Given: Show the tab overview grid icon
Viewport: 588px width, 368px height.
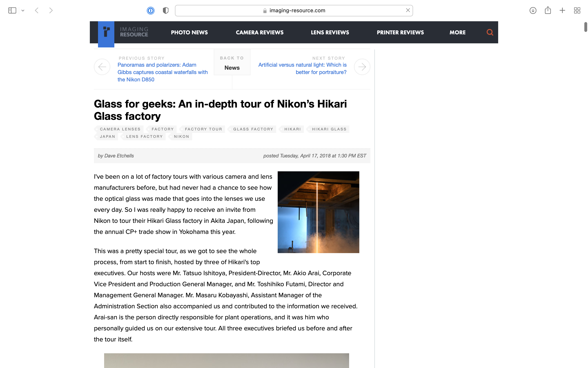Looking at the screenshot, I should point(577,10).
